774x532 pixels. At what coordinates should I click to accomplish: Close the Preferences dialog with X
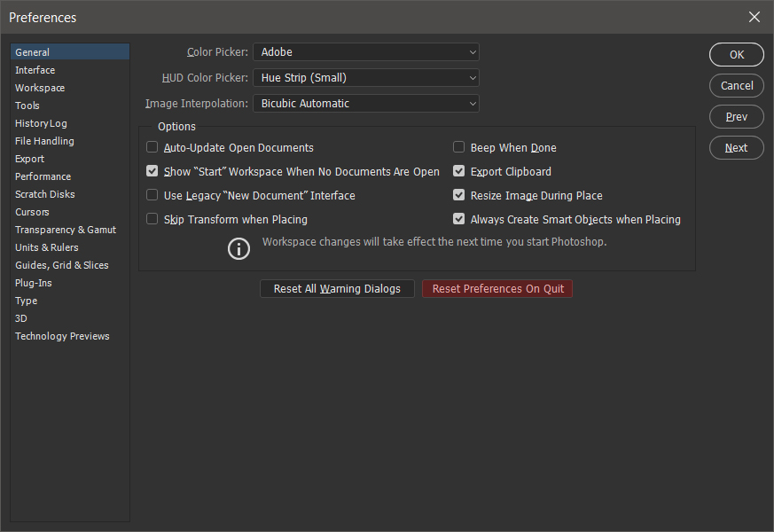[x=754, y=17]
